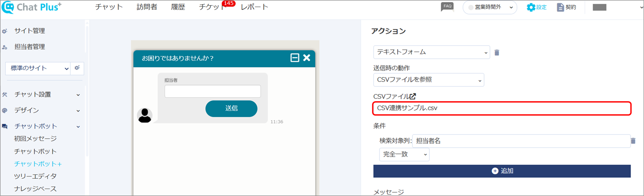
Task: Click the チャット設置 tools icon
Action: pos(5,95)
